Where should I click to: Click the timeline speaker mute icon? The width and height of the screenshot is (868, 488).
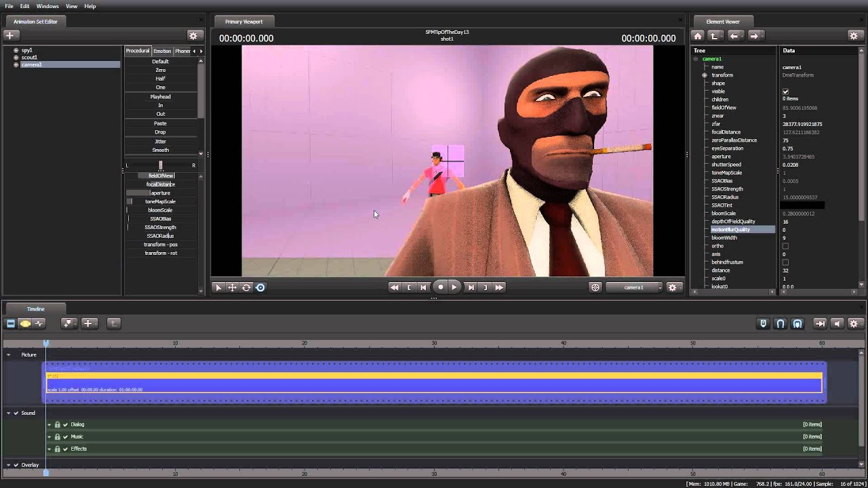(837, 323)
